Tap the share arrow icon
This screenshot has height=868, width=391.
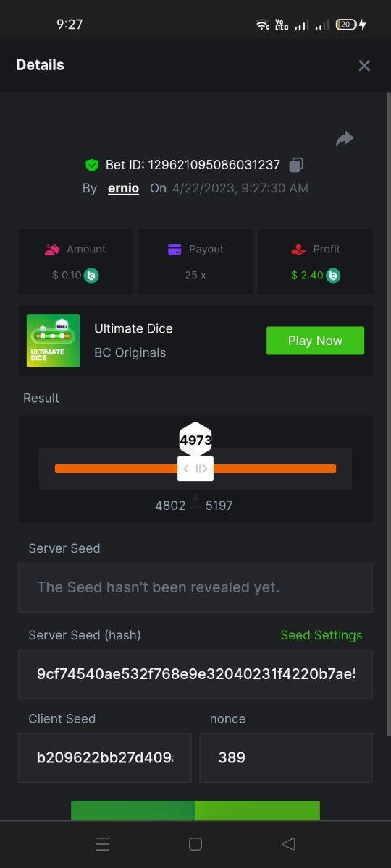(x=345, y=138)
